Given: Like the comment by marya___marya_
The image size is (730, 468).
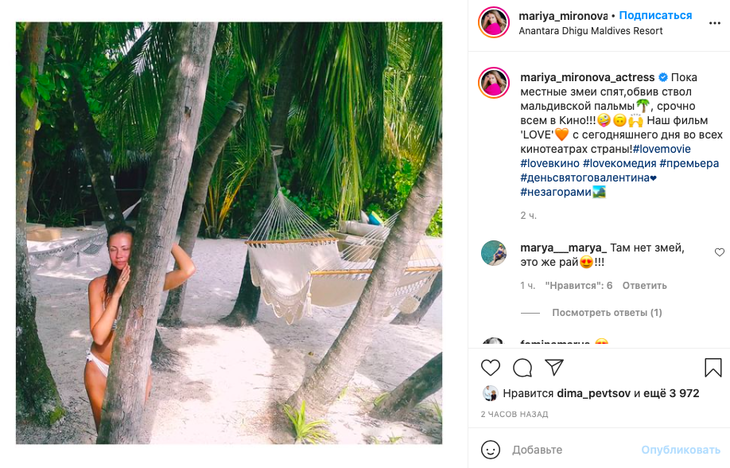Looking at the screenshot, I should (719, 253).
